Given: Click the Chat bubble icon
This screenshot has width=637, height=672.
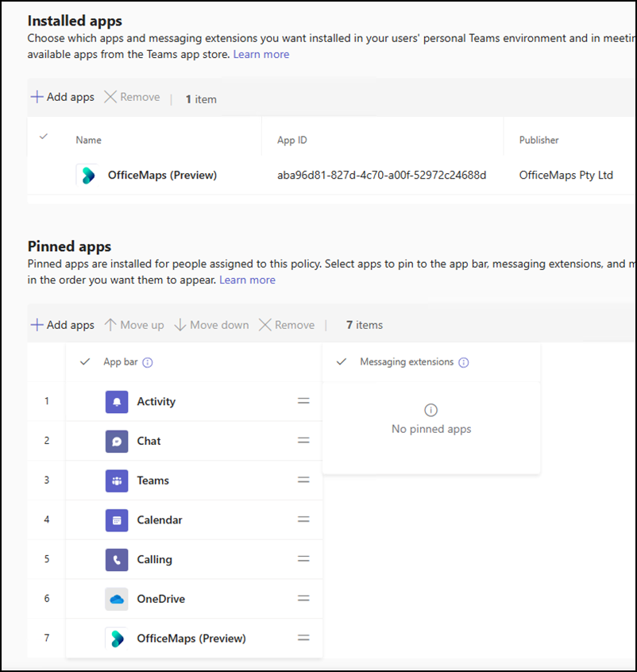Looking at the screenshot, I should 117,441.
